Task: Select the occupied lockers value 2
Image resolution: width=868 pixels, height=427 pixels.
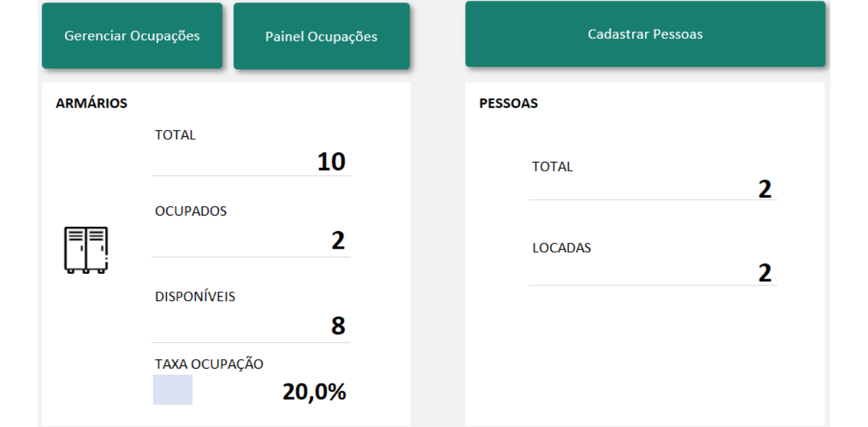Action: (x=338, y=240)
